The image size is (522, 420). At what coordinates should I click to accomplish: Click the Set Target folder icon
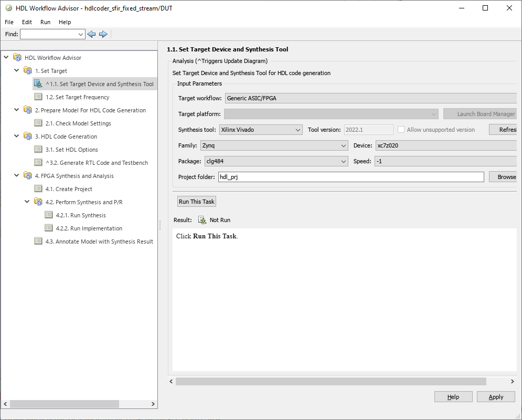pos(28,70)
